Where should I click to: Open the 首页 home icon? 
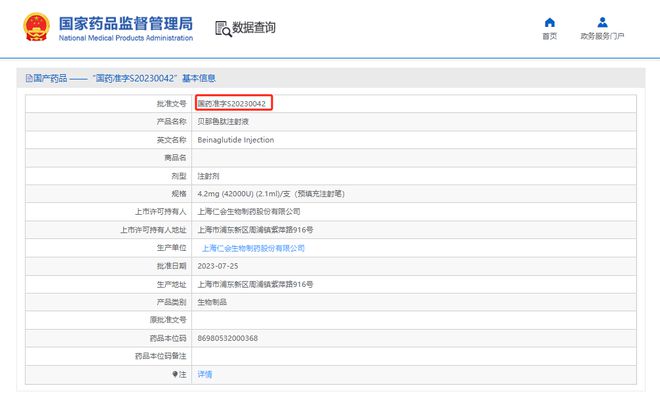tap(549, 22)
